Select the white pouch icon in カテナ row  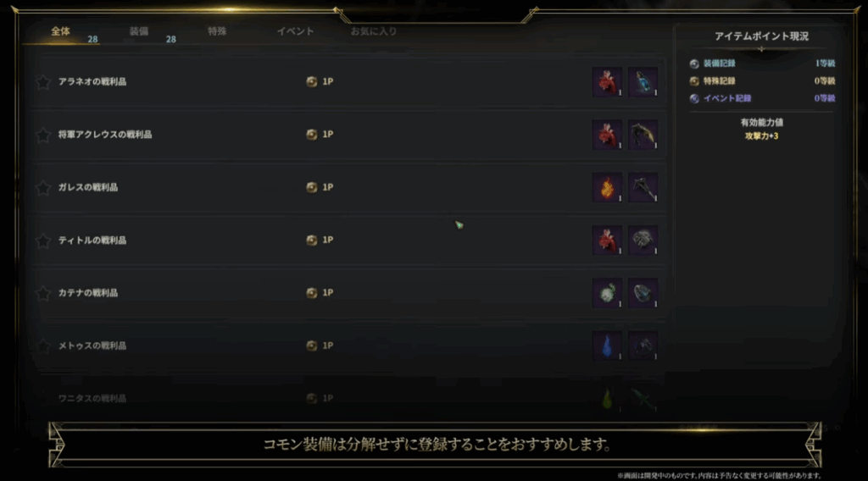coord(607,293)
